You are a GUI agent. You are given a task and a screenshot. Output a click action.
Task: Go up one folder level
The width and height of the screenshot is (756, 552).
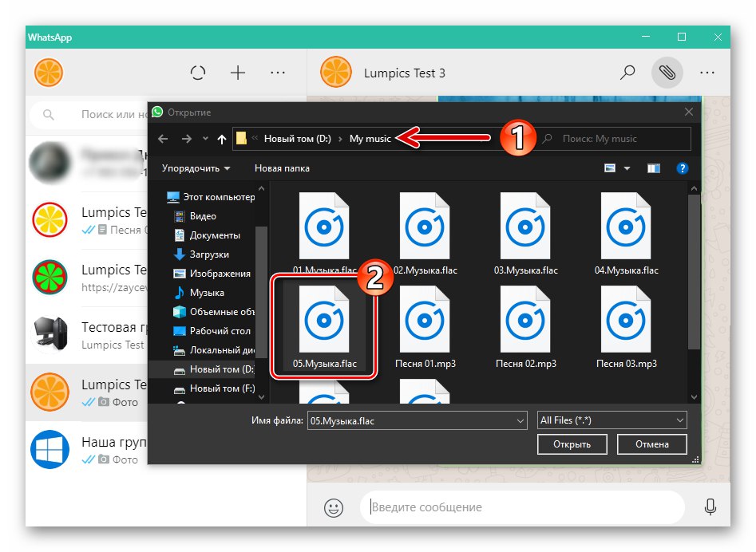[x=221, y=140]
